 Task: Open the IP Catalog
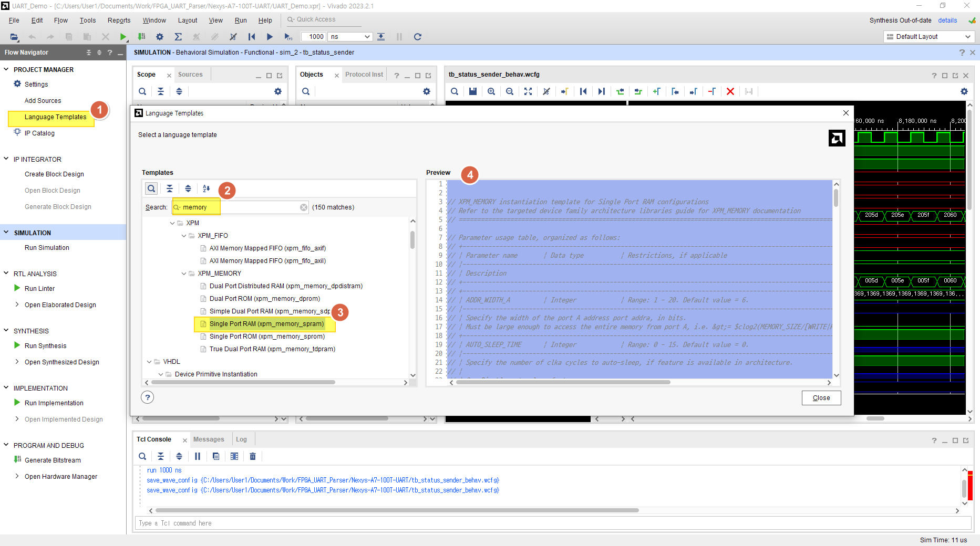[39, 133]
